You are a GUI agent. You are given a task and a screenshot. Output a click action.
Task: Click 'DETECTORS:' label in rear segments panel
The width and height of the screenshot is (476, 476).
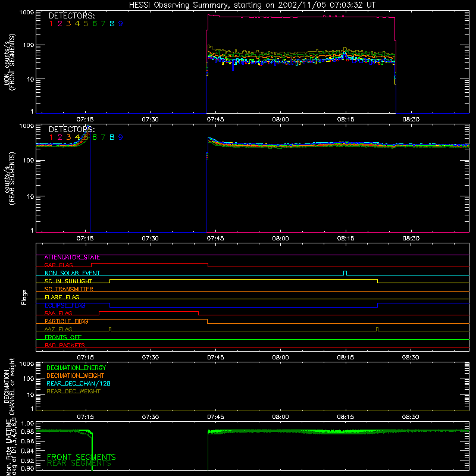click(71, 130)
